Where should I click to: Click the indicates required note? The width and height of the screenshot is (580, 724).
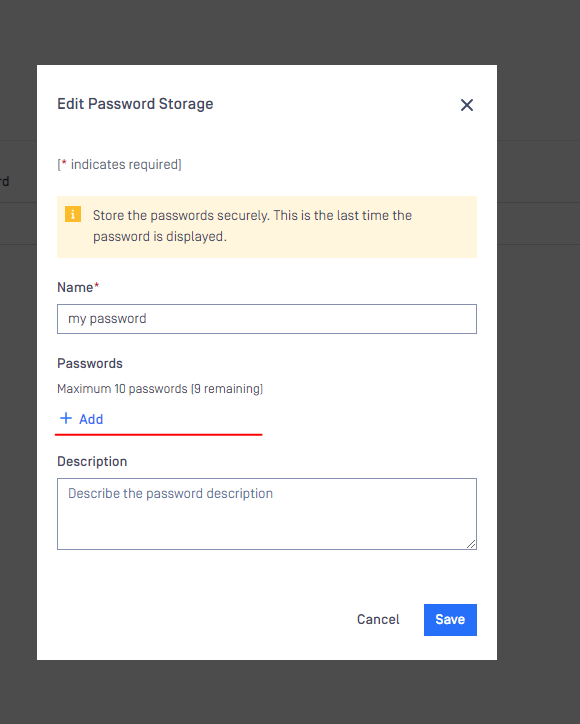[x=119, y=164]
